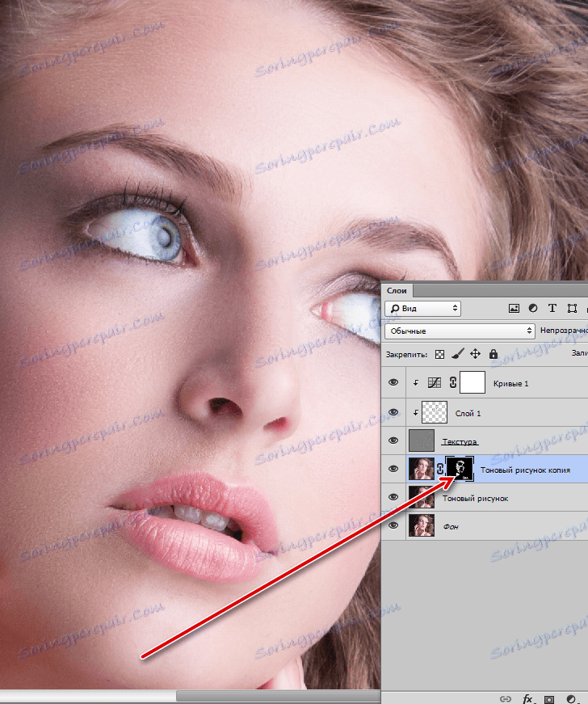This screenshot has width=588, height=704.
Task: Filter layers by adjustment layer icon
Action: click(x=533, y=309)
